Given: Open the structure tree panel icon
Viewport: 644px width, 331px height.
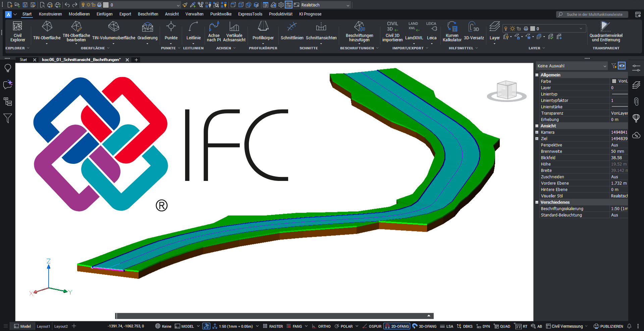Looking at the screenshot, I should pos(8,102).
